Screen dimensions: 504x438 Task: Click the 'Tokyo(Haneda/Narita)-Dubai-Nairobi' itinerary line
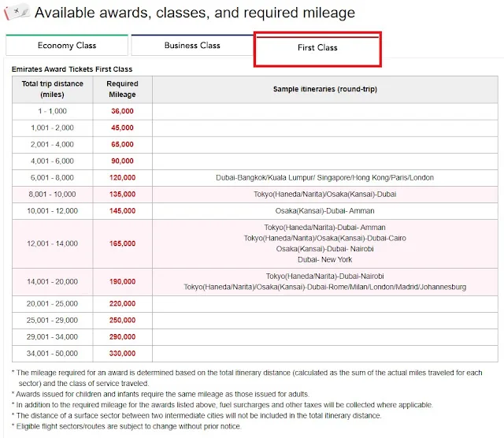click(x=324, y=277)
